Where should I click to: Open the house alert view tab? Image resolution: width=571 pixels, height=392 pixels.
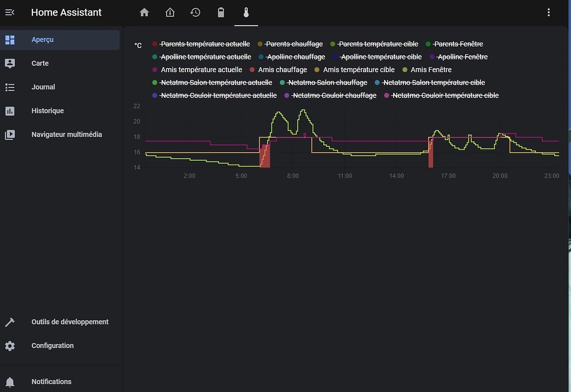[170, 12]
